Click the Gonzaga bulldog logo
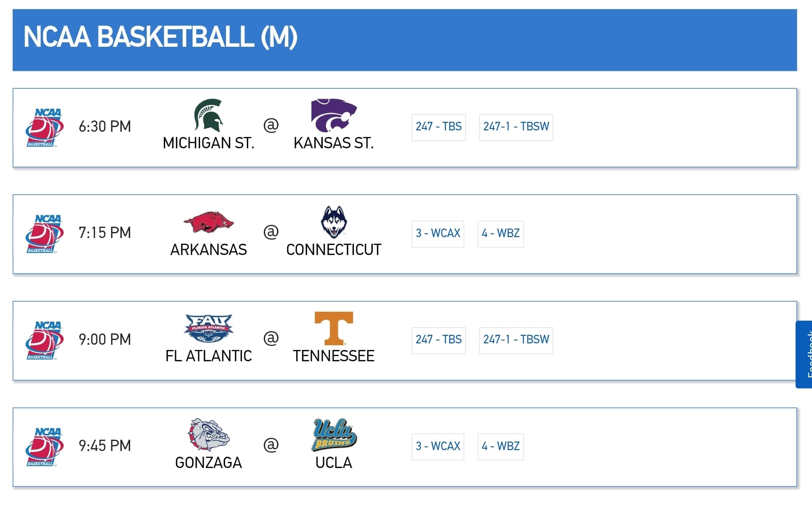812x511 pixels. (x=209, y=434)
